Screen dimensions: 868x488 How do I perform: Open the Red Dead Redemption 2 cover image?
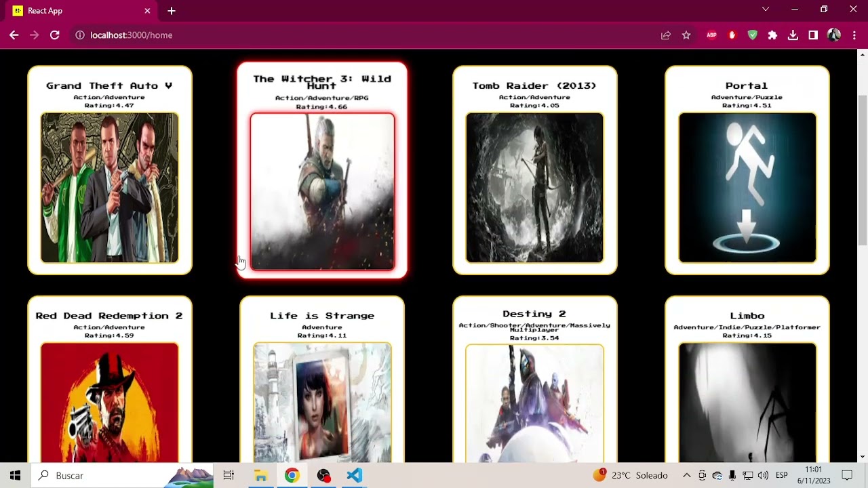click(x=110, y=403)
